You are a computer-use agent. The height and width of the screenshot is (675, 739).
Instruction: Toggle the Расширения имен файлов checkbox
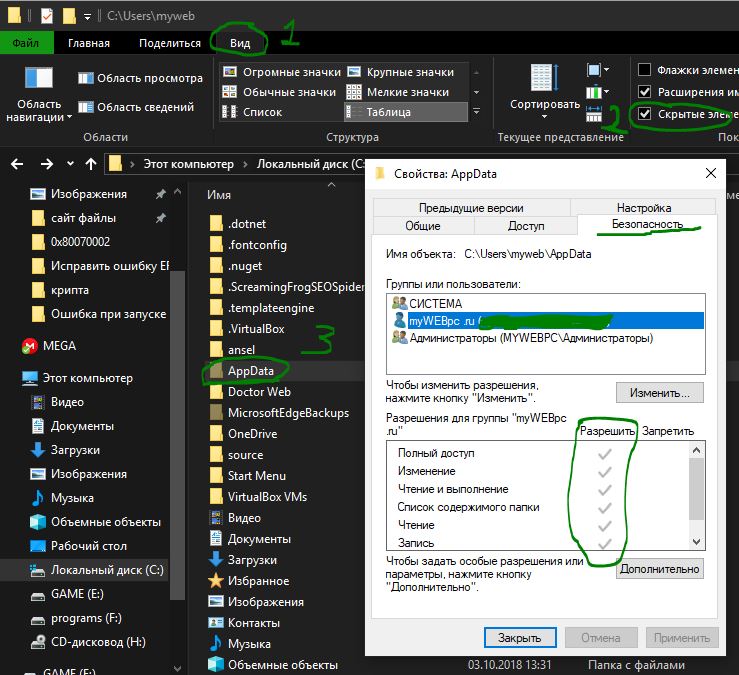pyautogui.click(x=644, y=91)
